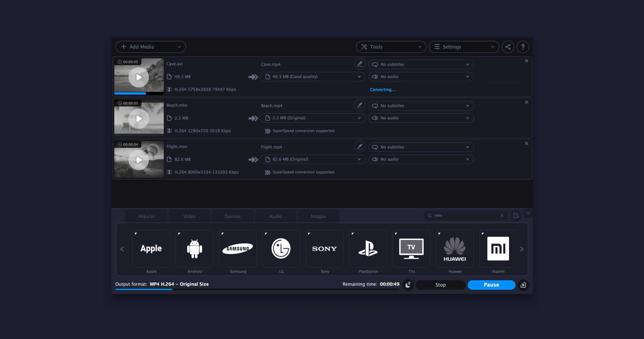Clear the mkv search query
The image size is (644, 339).
(x=502, y=215)
